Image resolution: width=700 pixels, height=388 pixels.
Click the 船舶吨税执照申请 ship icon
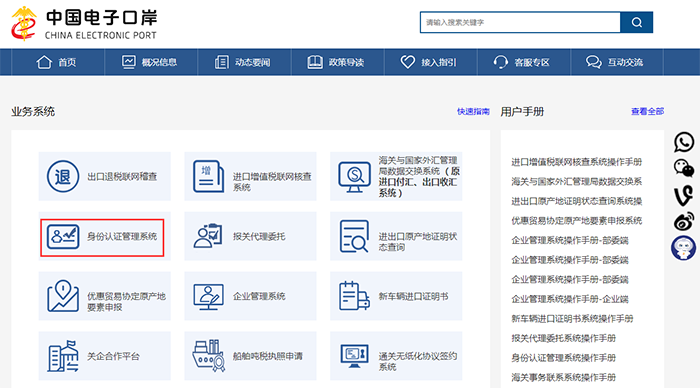(x=208, y=356)
